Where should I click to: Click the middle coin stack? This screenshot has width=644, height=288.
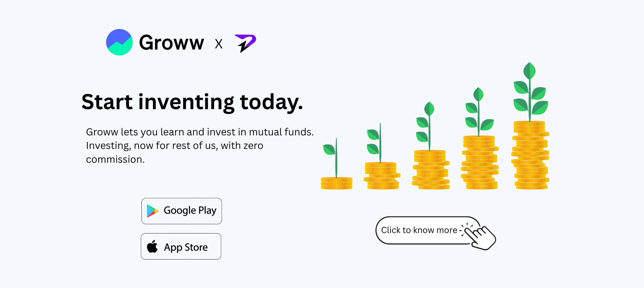pyautogui.click(x=431, y=170)
